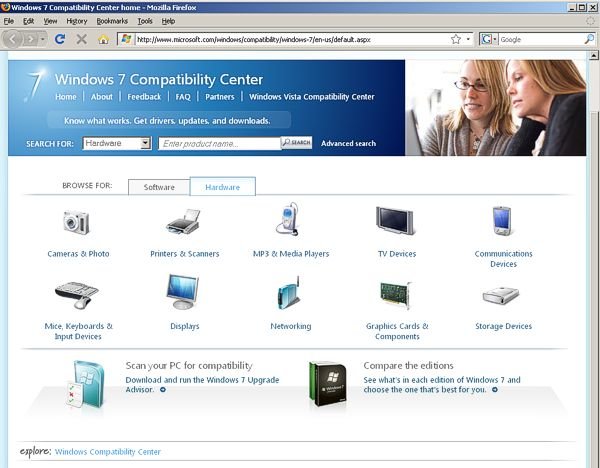Click the MP3 & Media Players text link
This screenshot has height=468, width=600.
coord(291,254)
